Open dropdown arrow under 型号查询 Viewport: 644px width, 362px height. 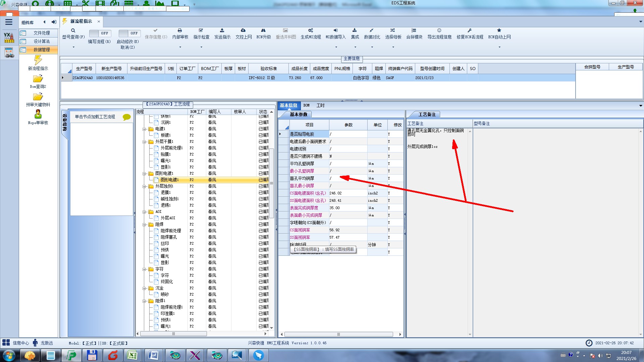click(x=73, y=47)
